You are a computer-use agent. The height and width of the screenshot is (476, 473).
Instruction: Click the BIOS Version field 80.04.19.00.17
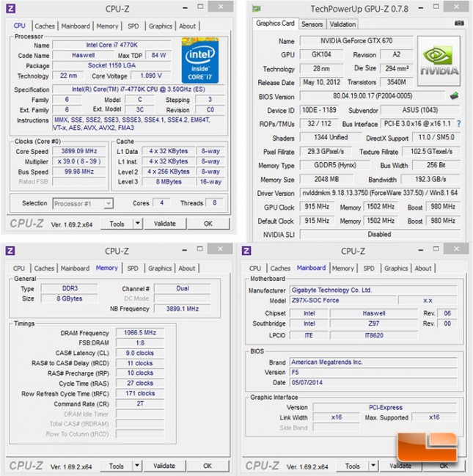(x=373, y=96)
